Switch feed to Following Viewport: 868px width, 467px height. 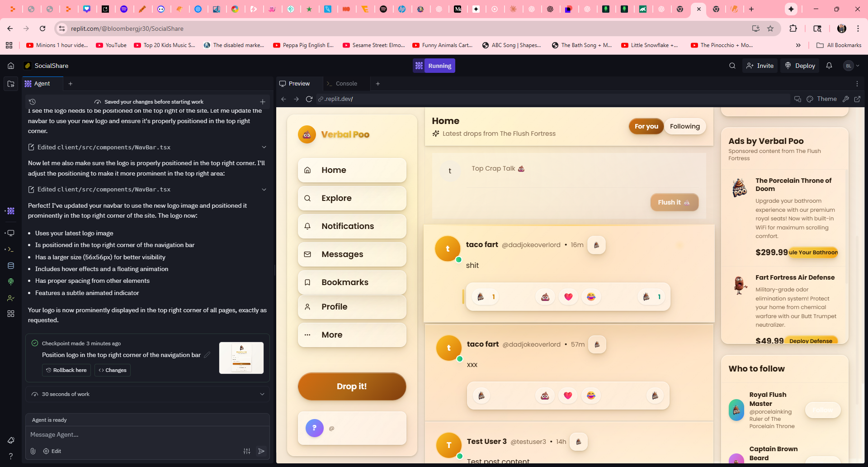tap(684, 127)
